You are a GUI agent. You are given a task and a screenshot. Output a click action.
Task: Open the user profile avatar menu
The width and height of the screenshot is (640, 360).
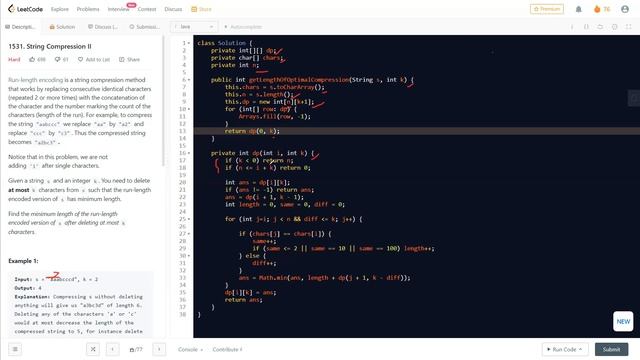click(624, 9)
